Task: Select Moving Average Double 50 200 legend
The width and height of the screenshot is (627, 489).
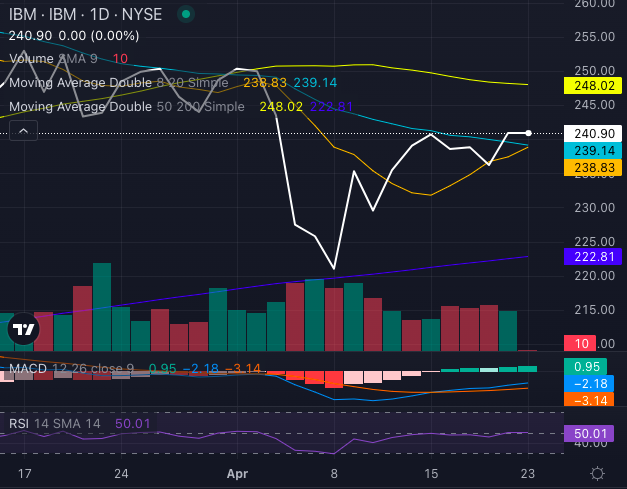Action: click(x=125, y=106)
